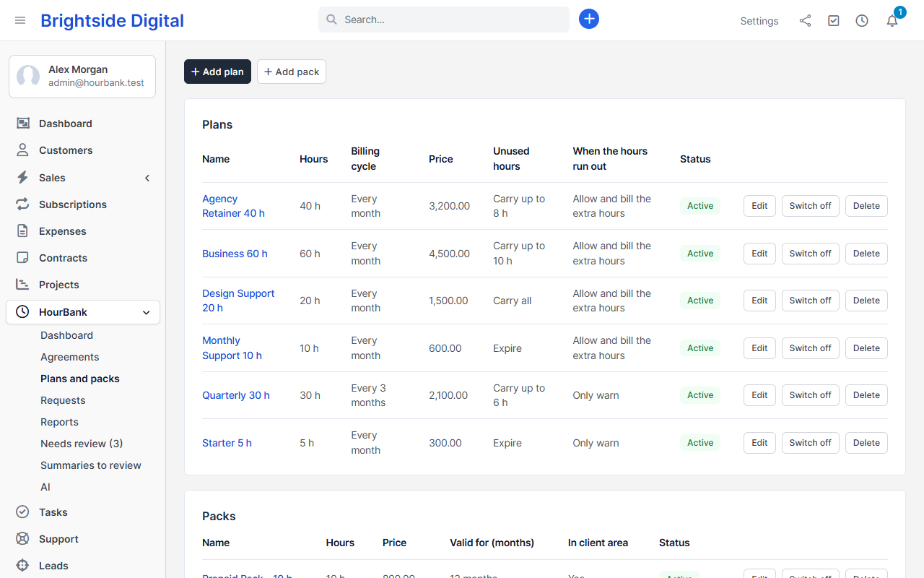Open the Business 60 h plan link
Image resolution: width=924 pixels, height=578 pixels.
tap(235, 254)
